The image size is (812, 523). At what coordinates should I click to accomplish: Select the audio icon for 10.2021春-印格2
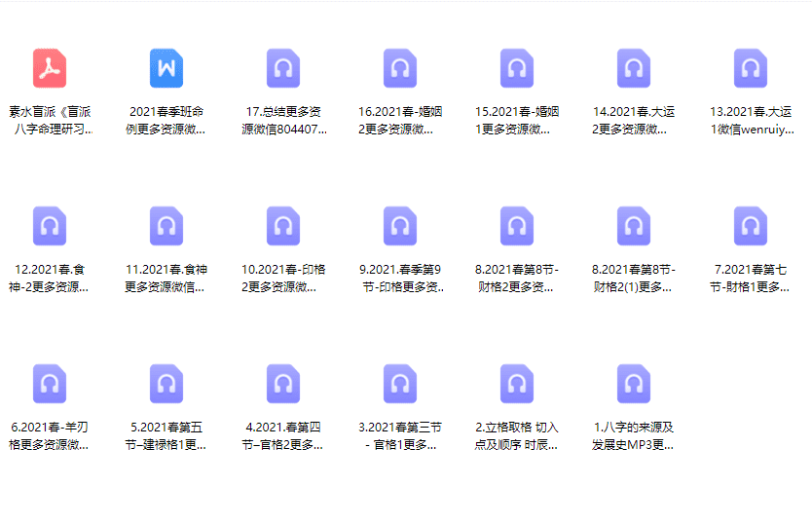(x=283, y=226)
